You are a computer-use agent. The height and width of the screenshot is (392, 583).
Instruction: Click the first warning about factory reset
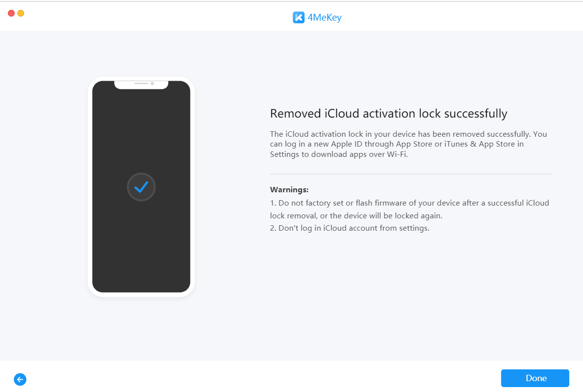pos(409,203)
